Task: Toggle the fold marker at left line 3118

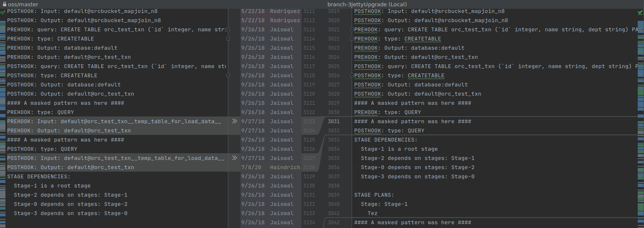Action: coord(228,76)
